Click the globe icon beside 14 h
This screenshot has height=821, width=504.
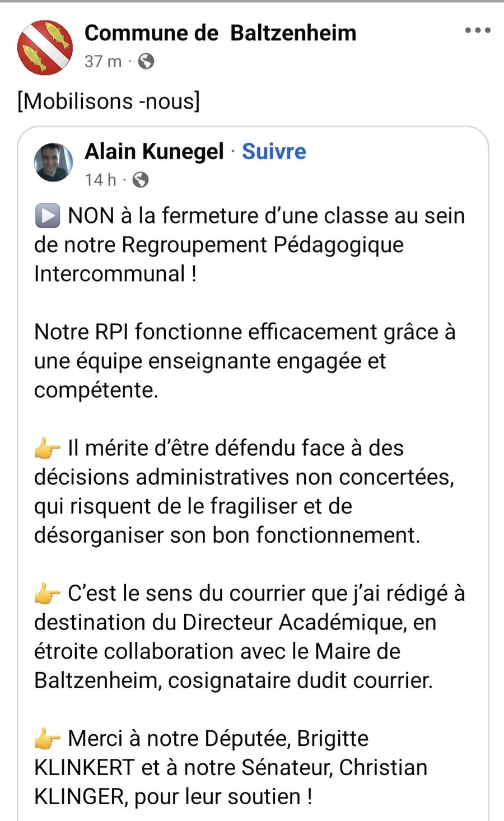point(141,180)
